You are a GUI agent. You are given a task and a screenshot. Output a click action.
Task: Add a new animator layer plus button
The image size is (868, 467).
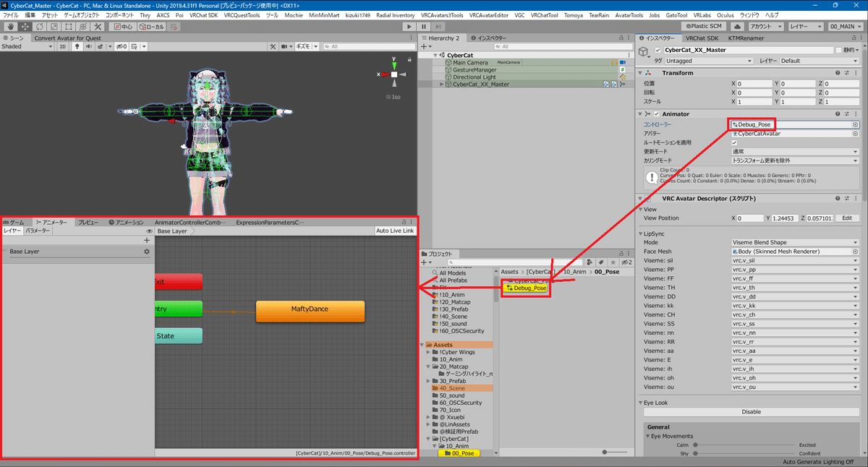147,240
